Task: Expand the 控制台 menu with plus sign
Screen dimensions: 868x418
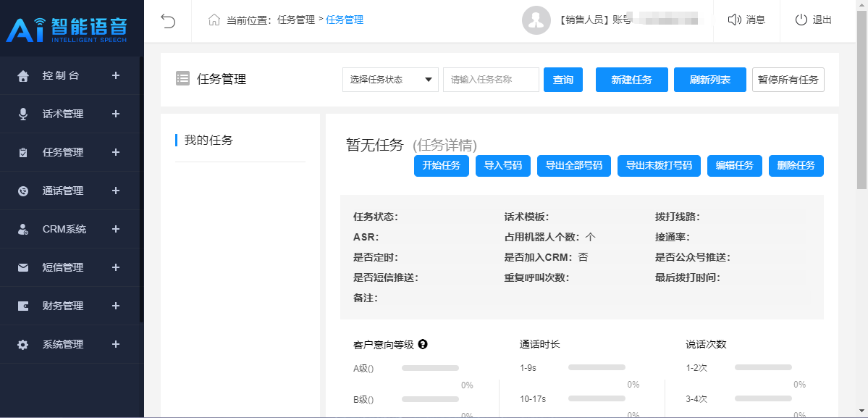Action: (116, 75)
